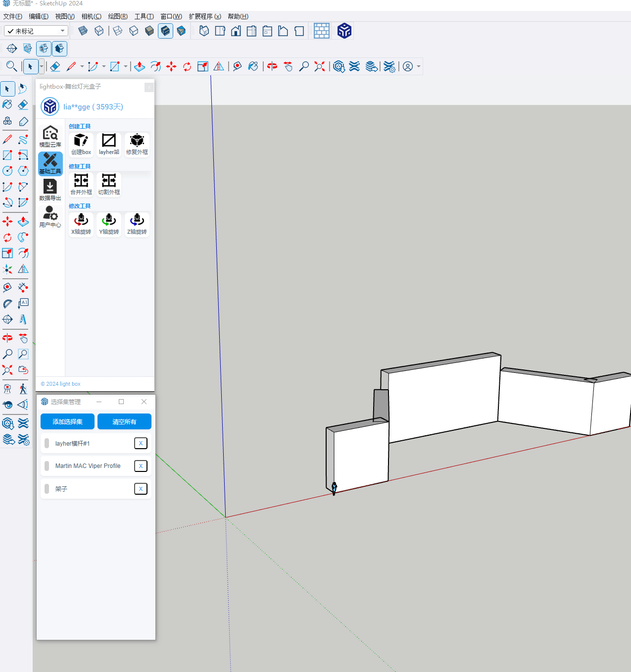Open the 相机(C) menu
The height and width of the screenshot is (672, 631).
(91, 16)
